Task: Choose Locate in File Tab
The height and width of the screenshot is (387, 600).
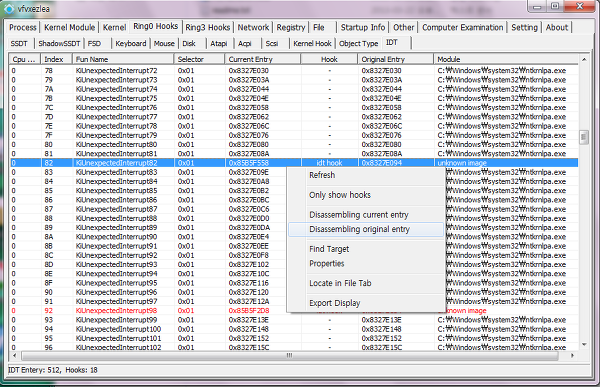Action: [365, 283]
